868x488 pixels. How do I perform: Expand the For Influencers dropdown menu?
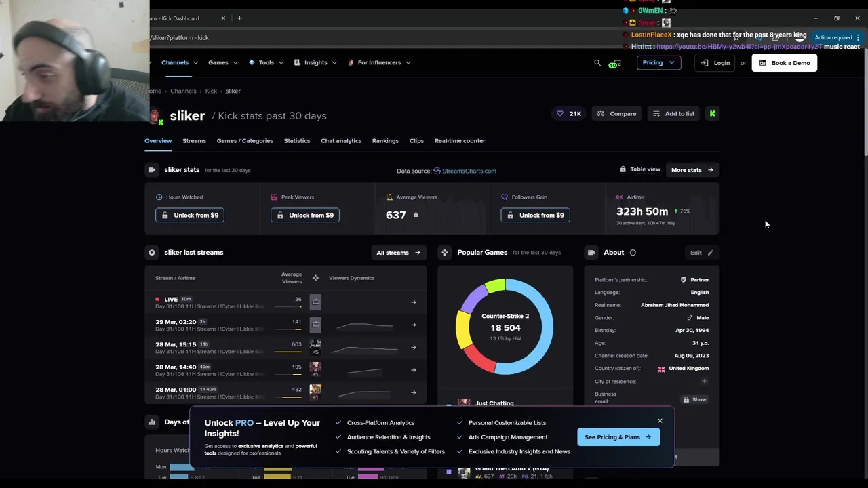(x=380, y=63)
